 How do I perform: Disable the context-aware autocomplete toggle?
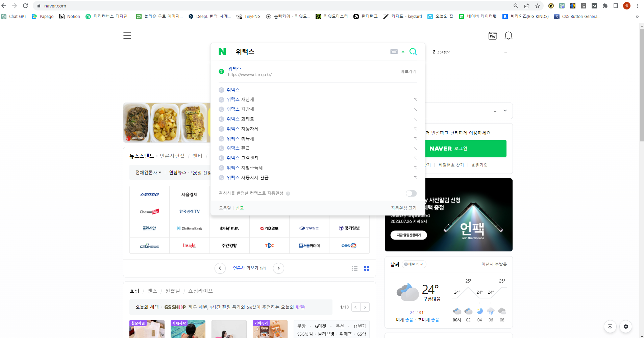pos(411,193)
